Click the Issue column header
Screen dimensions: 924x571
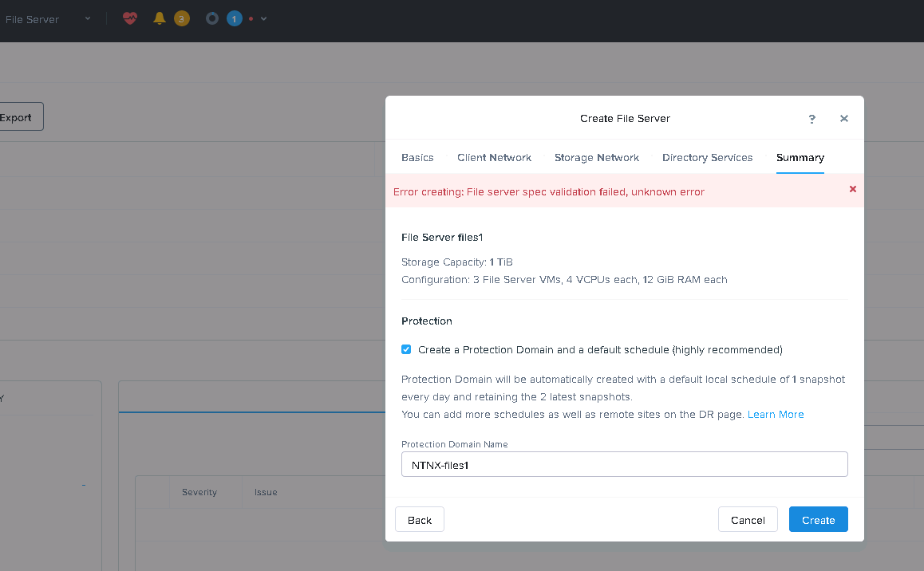pos(266,492)
